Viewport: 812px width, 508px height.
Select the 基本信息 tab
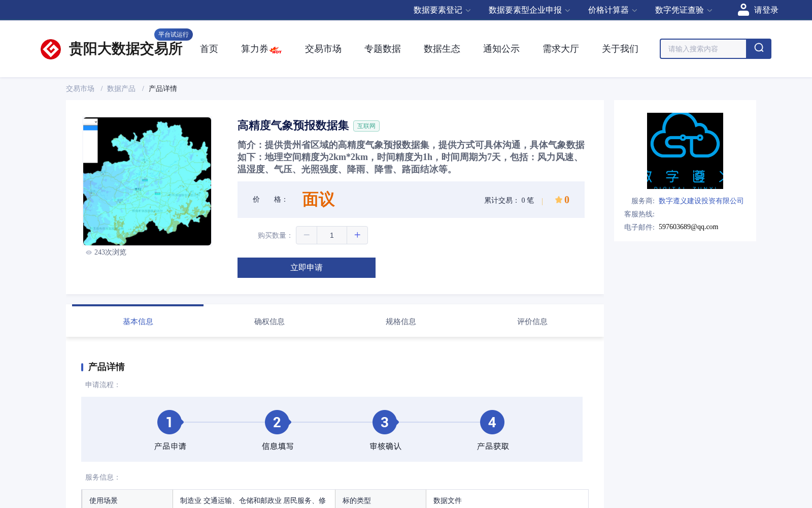tap(138, 322)
